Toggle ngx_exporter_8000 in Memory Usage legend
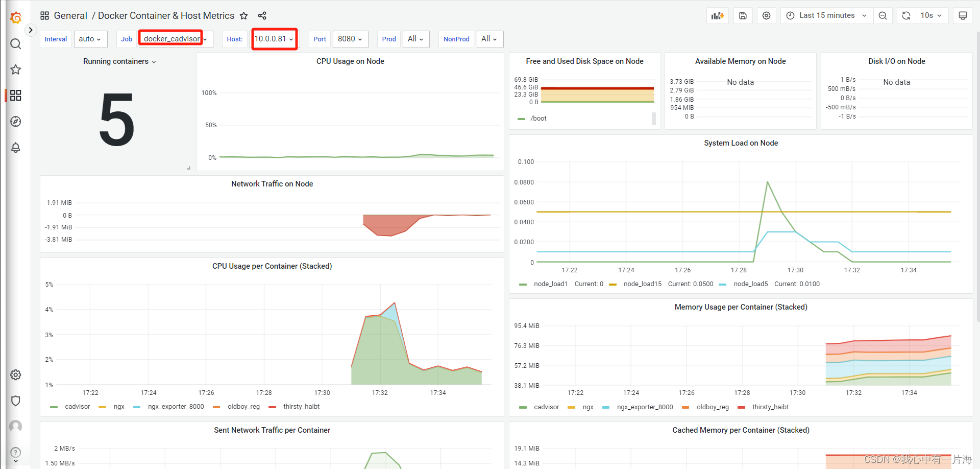 [645, 407]
